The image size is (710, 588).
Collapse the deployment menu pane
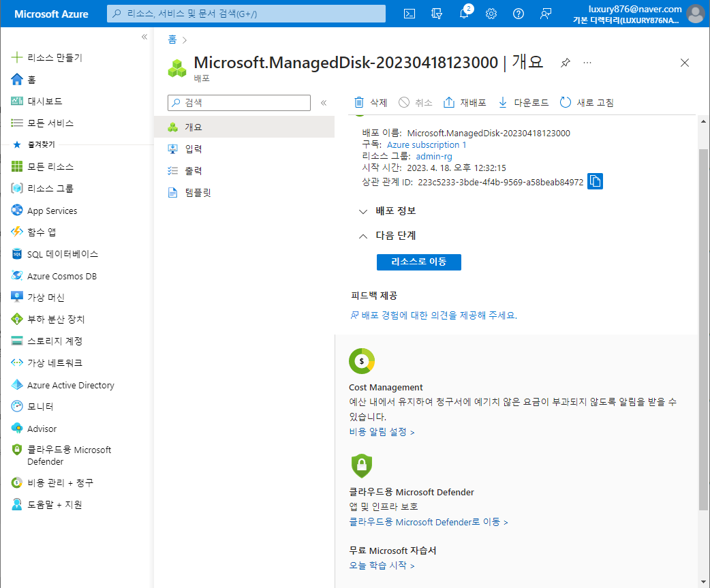pyautogui.click(x=324, y=103)
